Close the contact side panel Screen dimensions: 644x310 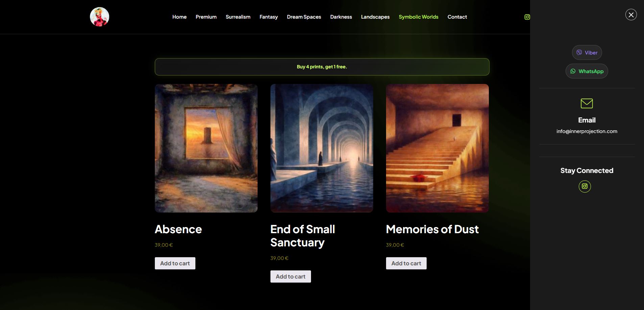(631, 15)
